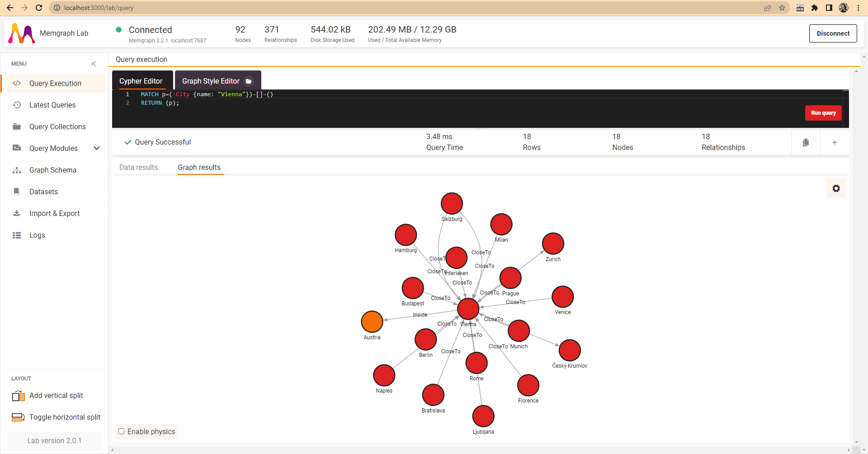Viewport: 868px width, 454px height.
Task: Bookmark page with star icon
Action: tap(782, 8)
